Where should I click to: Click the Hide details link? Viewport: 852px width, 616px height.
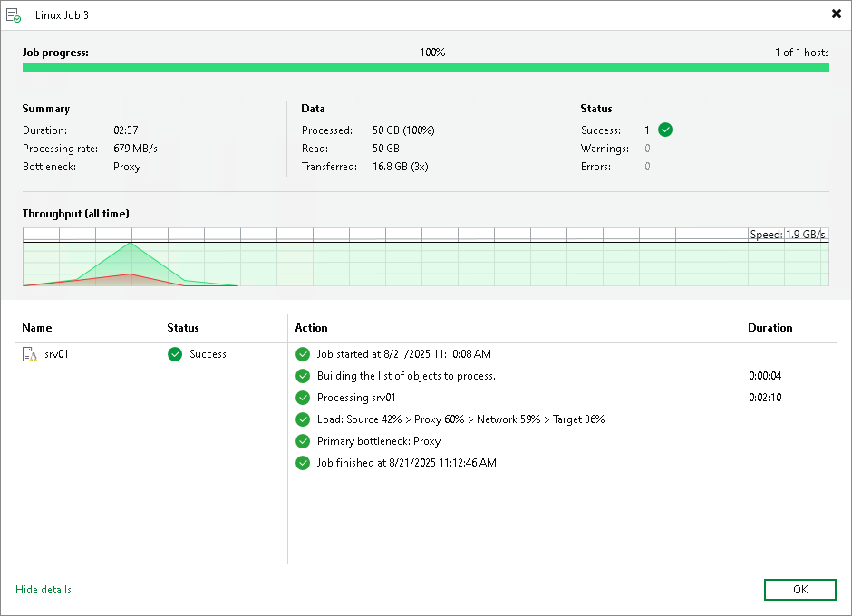44,590
